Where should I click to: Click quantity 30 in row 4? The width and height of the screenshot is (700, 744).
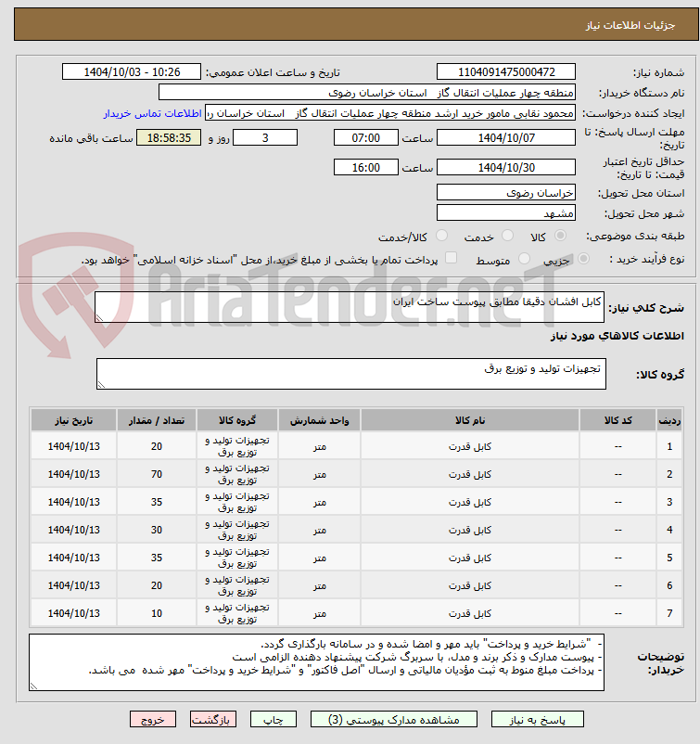[157, 530]
